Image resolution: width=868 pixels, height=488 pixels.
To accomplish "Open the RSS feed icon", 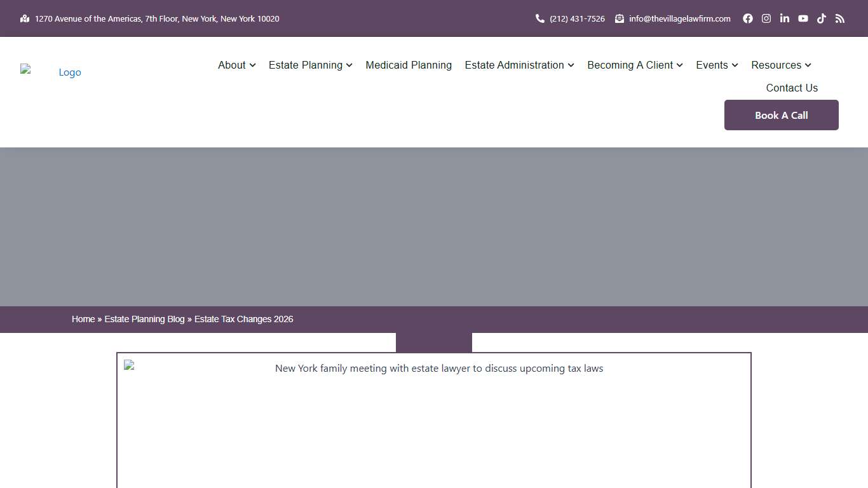I will point(840,18).
